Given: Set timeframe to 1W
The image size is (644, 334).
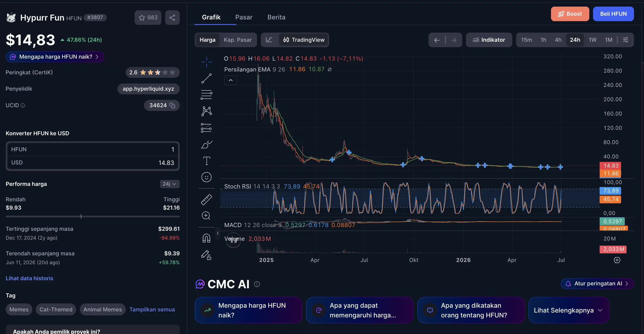Looking at the screenshot, I should coord(592,40).
